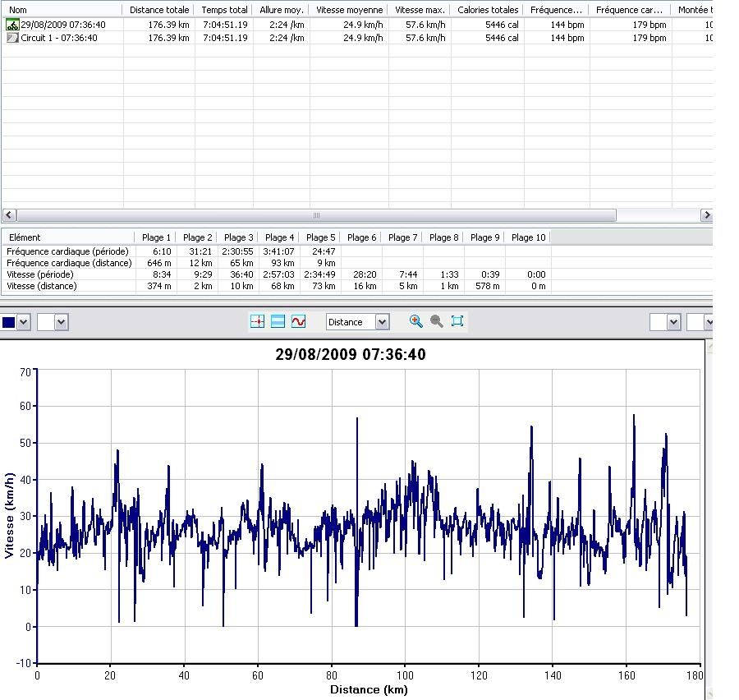
Task: Sort by the Distance totale column header
Action: pyautogui.click(x=159, y=10)
